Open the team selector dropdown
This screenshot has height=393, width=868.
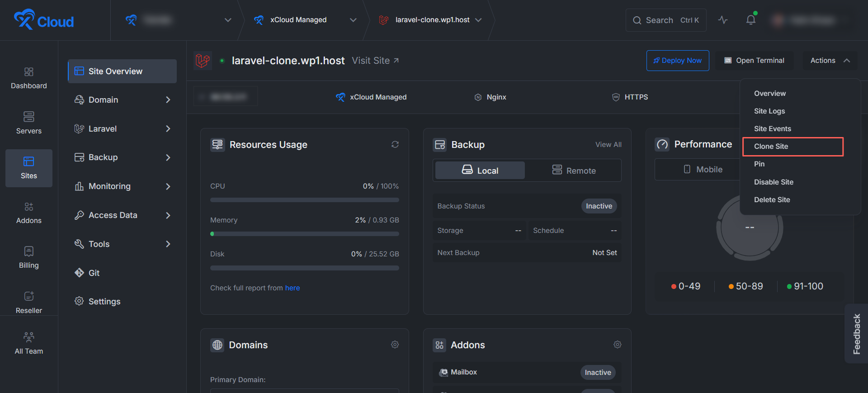click(x=178, y=20)
